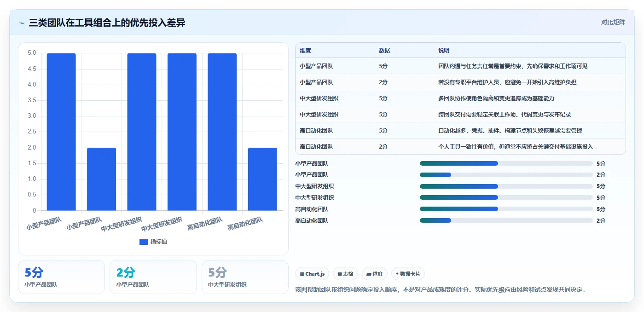This screenshot has width=644, height=312.
Task: Toggle the 指标值 legend entry in the chart
Action: (x=153, y=242)
